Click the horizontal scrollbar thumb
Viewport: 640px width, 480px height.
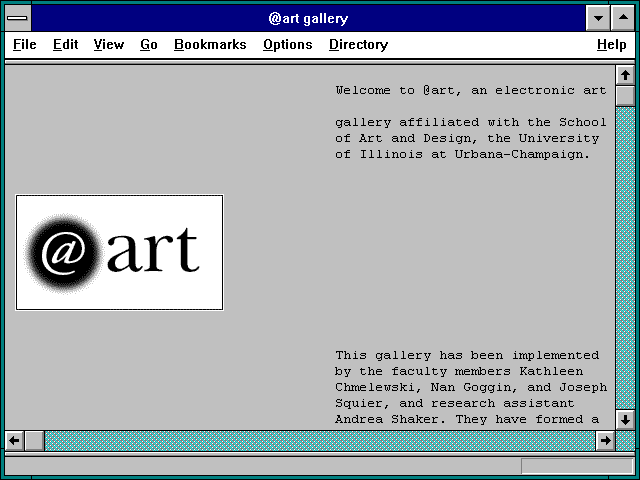[x=35, y=441]
